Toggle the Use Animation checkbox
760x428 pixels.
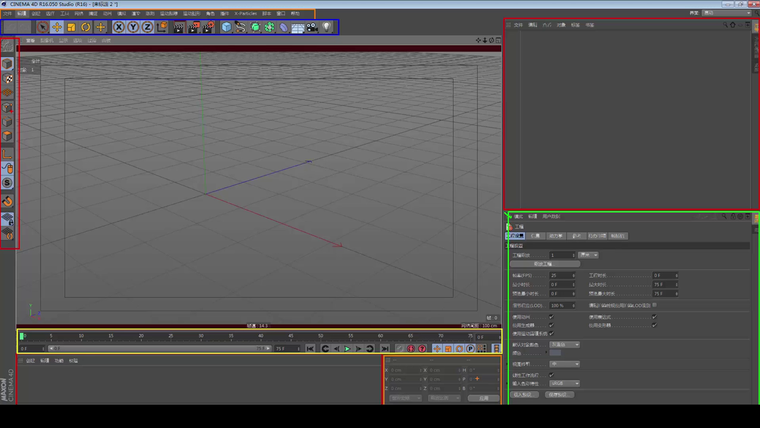tap(550, 317)
